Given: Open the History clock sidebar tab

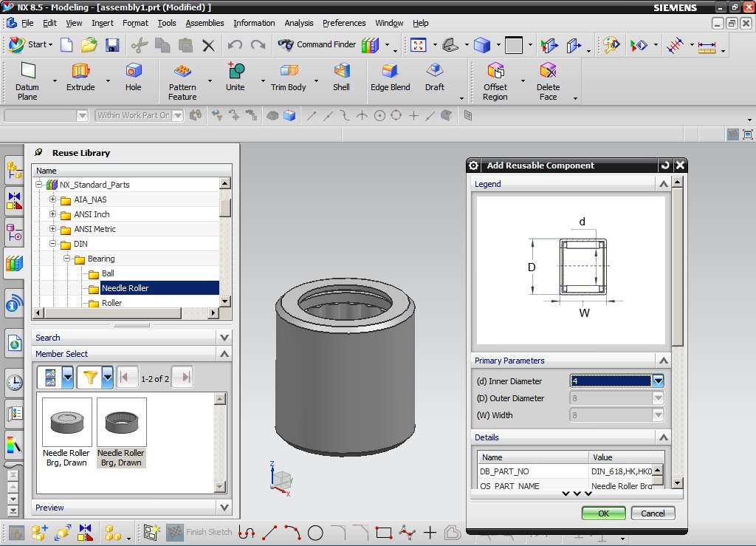Looking at the screenshot, I should pos(15,383).
